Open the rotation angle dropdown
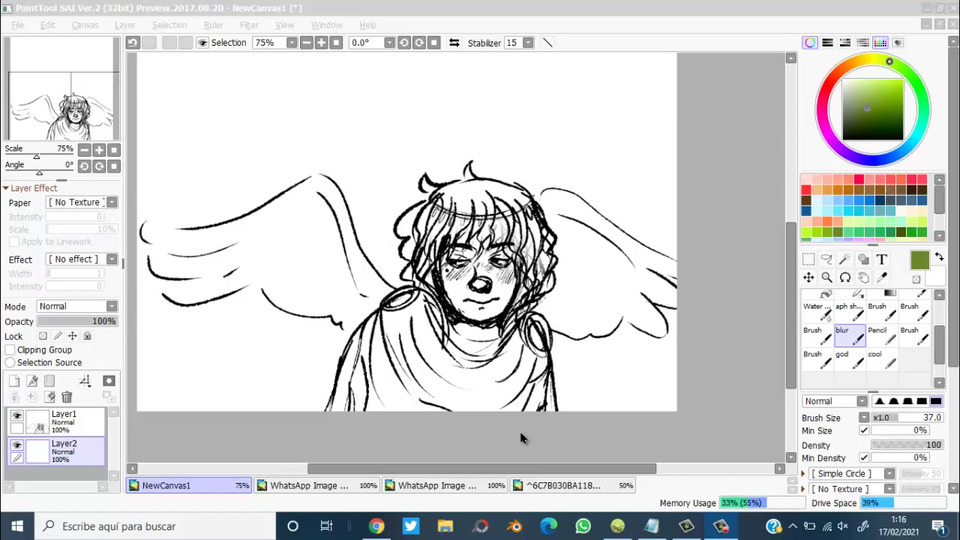 389,43
